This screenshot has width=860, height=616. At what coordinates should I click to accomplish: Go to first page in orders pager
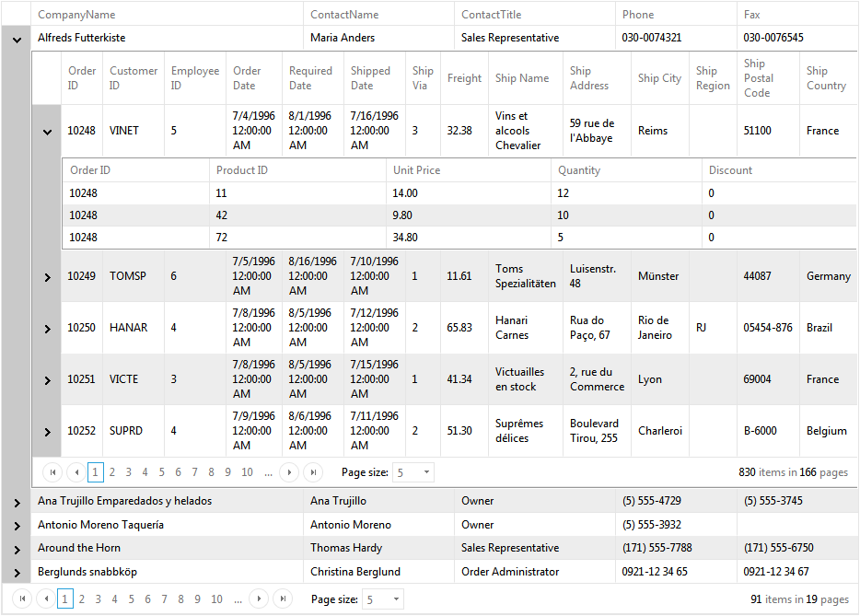click(52, 472)
